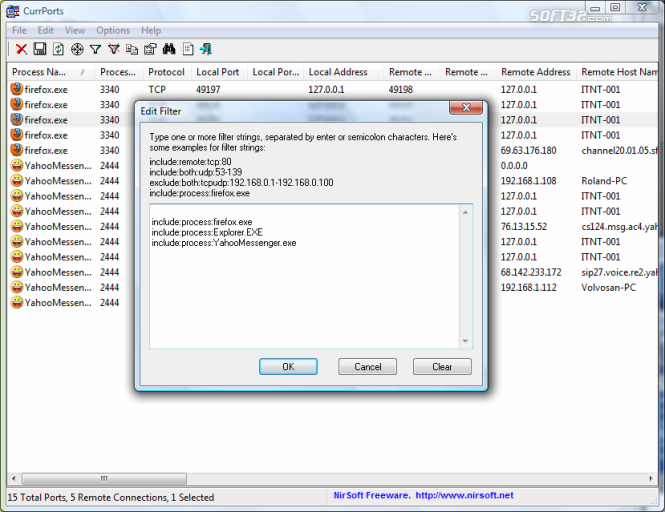Open the nirsoft.net link in the status bar
665x512 pixels.
pyautogui.click(x=464, y=495)
